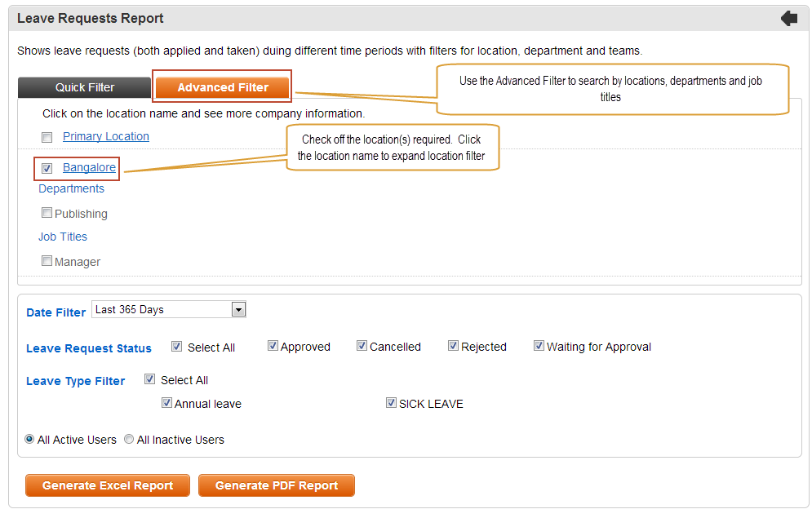Uncheck the Annual leave checkbox
This screenshot has width=812, height=518.
tap(166, 403)
